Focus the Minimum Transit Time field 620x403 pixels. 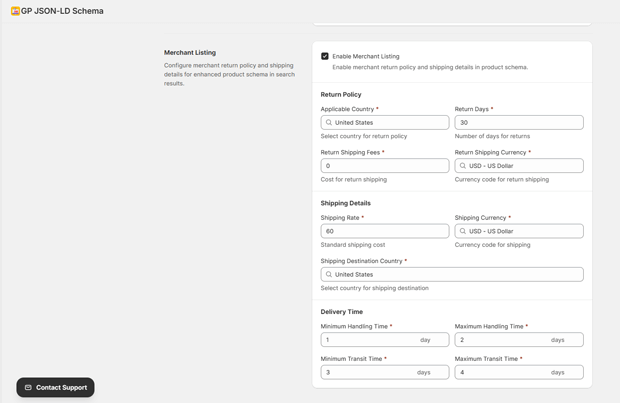pyautogui.click(x=366, y=372)
